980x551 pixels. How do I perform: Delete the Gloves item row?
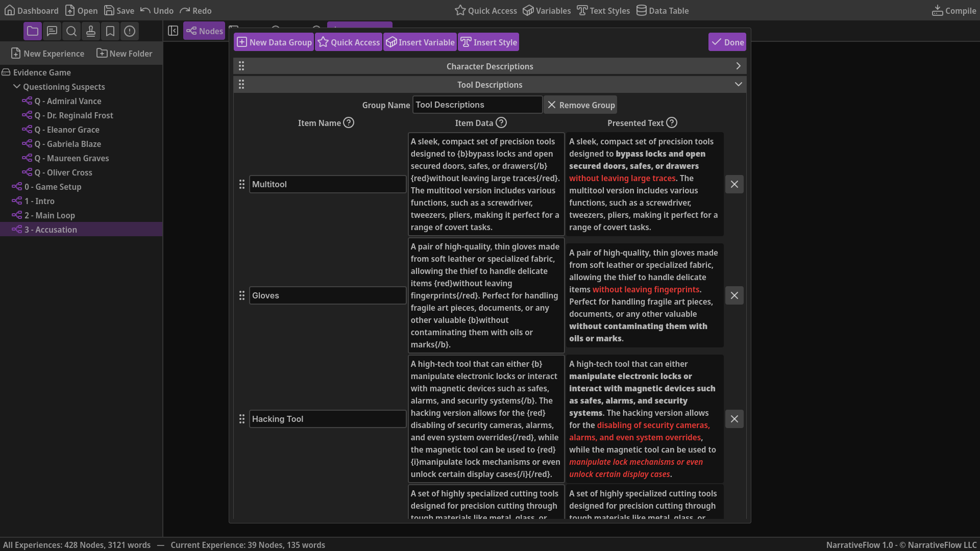pos(734,295)
